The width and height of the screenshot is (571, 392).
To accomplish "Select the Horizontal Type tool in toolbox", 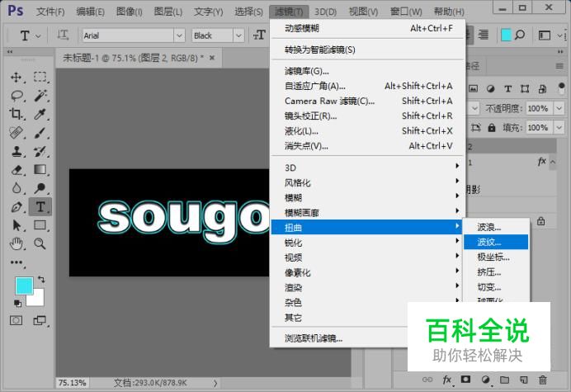I will tap(40, 206).
